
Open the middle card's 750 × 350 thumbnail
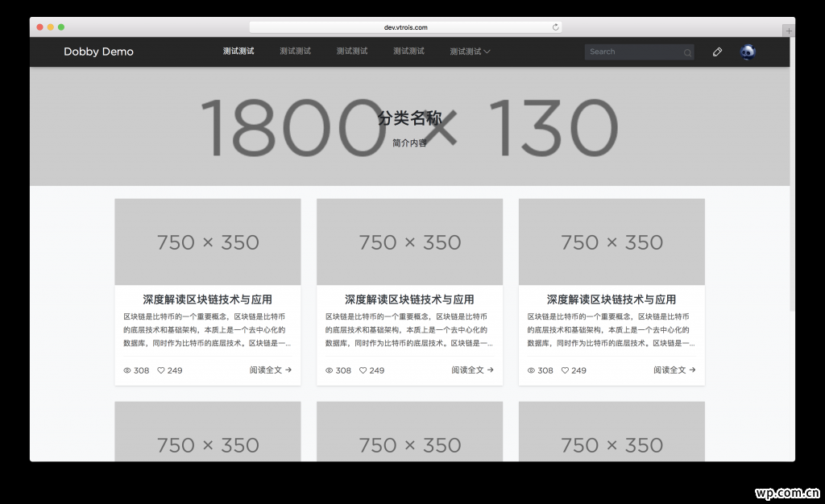(x=410, y=242)
